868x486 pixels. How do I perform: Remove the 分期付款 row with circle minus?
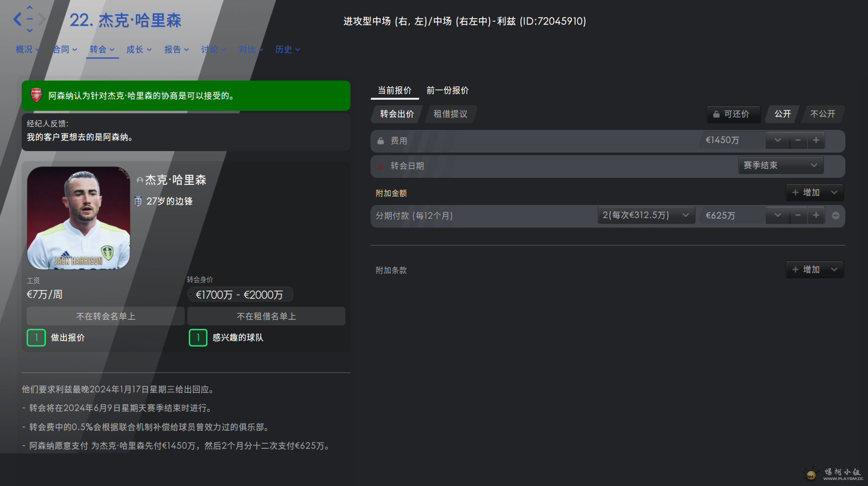(836, 216)
